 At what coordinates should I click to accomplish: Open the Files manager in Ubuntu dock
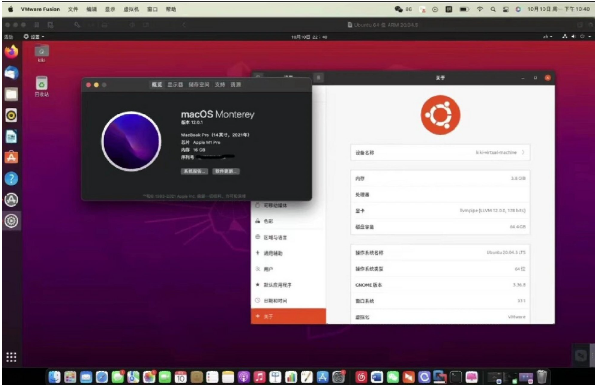coord(11,94)
